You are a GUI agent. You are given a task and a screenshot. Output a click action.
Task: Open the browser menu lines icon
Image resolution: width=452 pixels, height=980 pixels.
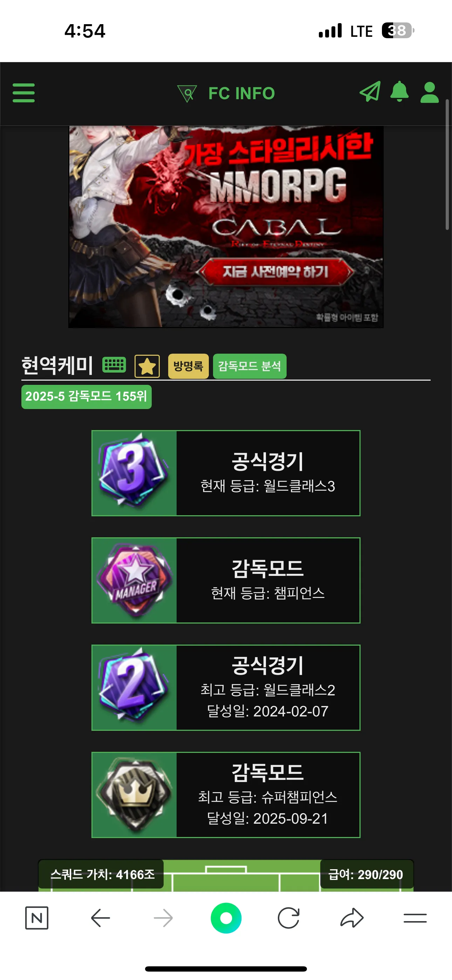pyautogui.click(x=415, y=918)
